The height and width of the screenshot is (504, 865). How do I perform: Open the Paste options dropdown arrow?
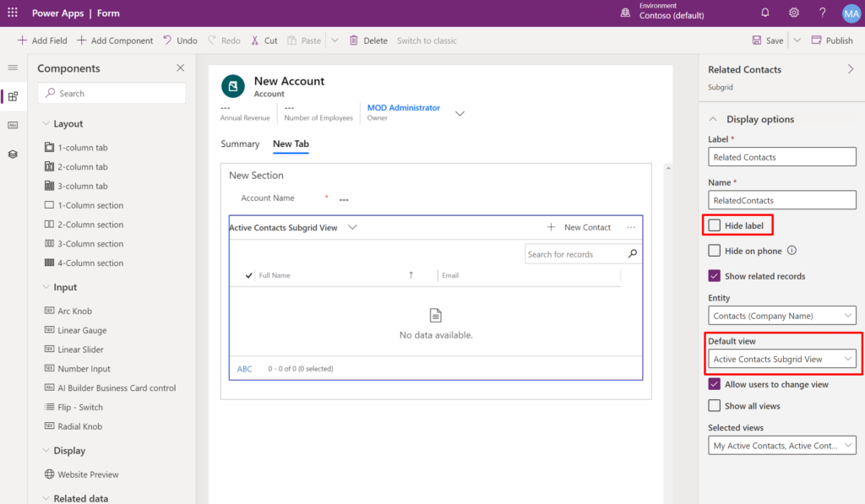(335, 41)
